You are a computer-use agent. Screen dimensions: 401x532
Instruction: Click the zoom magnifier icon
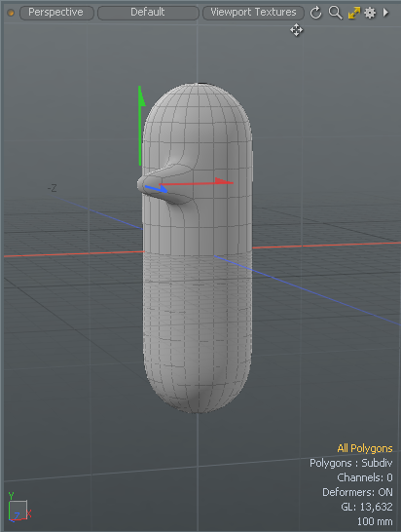[x=335, y=13]
